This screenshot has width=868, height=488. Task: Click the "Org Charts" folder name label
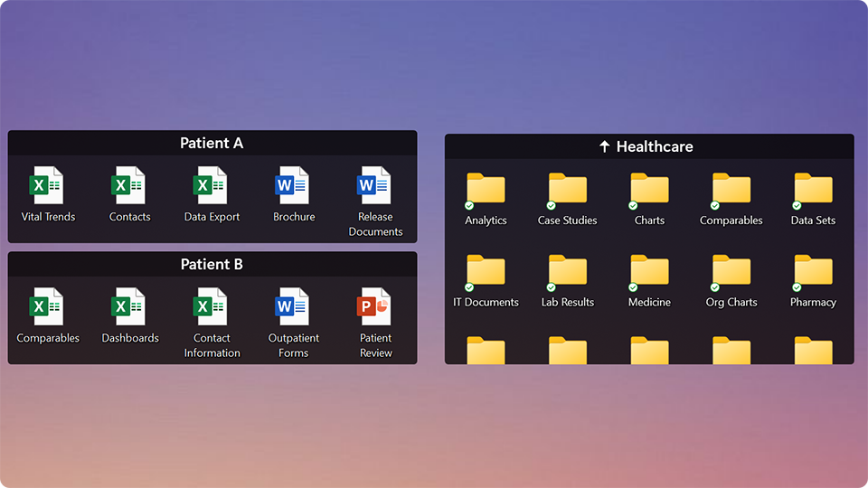point(731,302)
